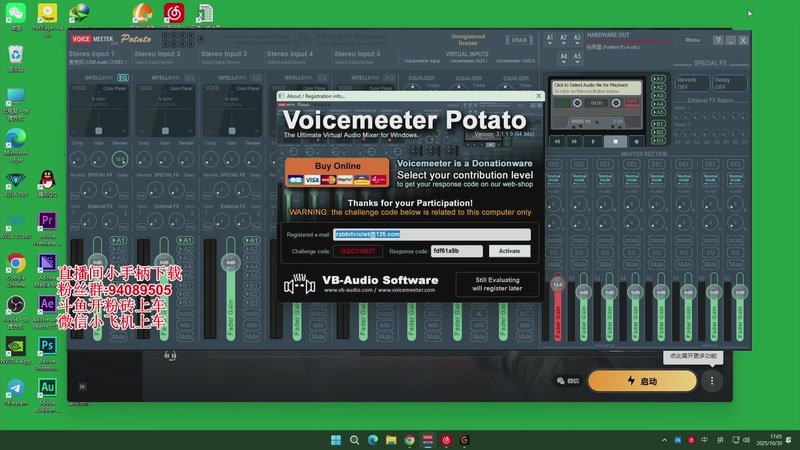Open Adobe Audition desktop shortcut

pos(47,395)
